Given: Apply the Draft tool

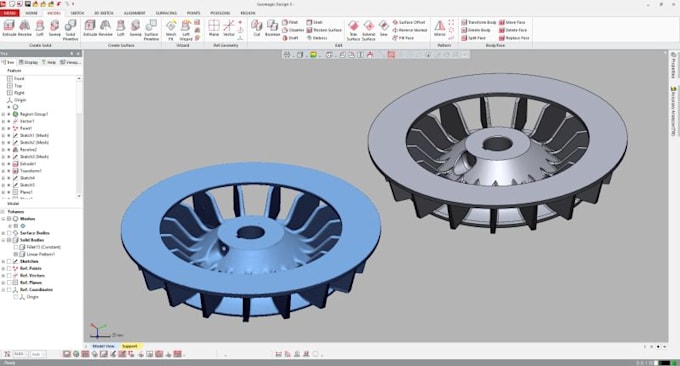Looking at the screenshot, I should [x=290, y=38].
